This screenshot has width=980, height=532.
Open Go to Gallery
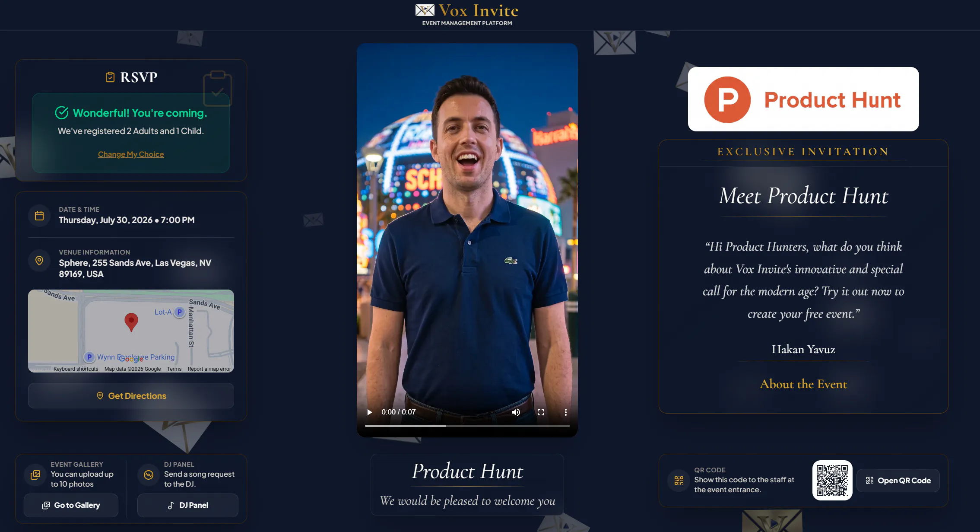(x=71, y=505)
